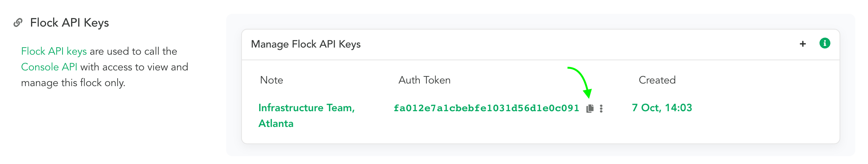
Task: Click the Note column header
Action: pos(271,80)
